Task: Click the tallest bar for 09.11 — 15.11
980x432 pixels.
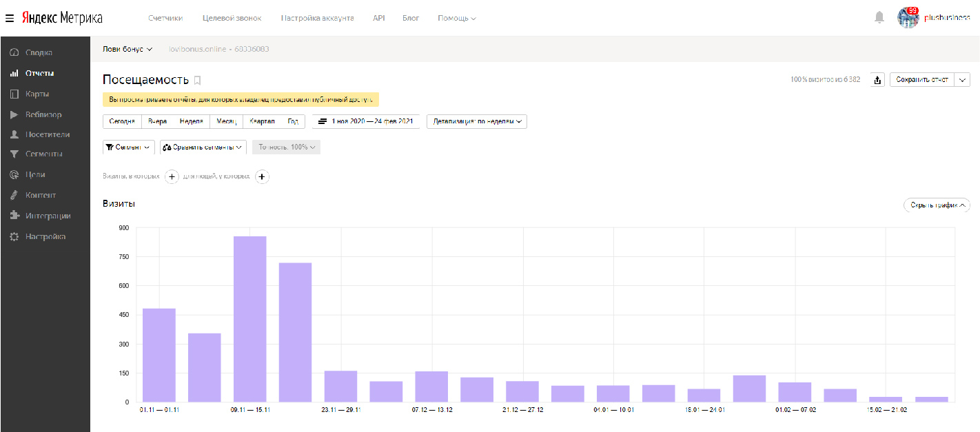Action: point(249,318)
